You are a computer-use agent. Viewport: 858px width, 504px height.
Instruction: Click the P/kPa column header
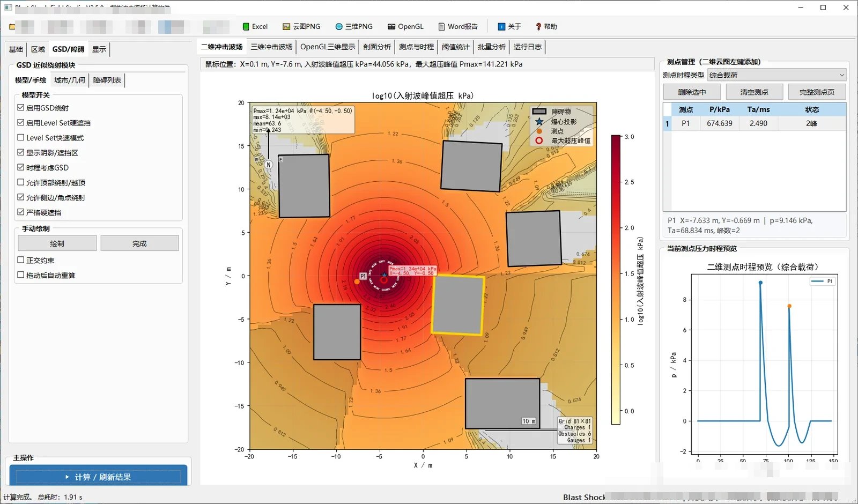[x=720, y=109]
